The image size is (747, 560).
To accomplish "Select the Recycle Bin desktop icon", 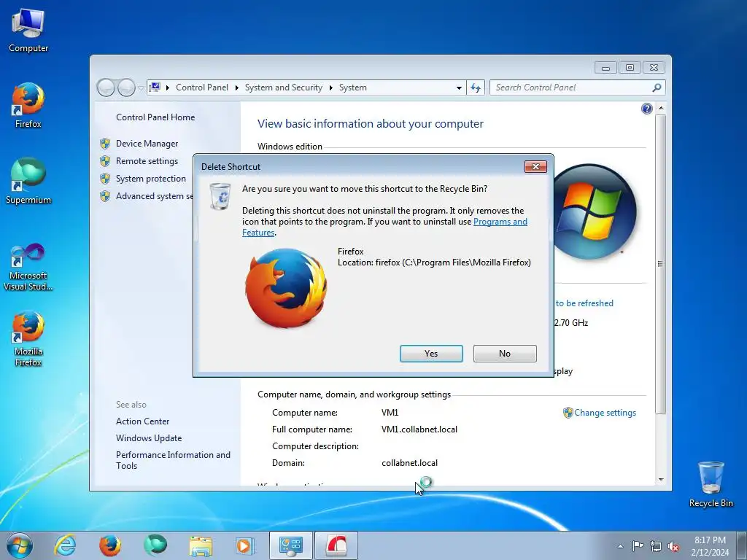I will pos(711,484).
